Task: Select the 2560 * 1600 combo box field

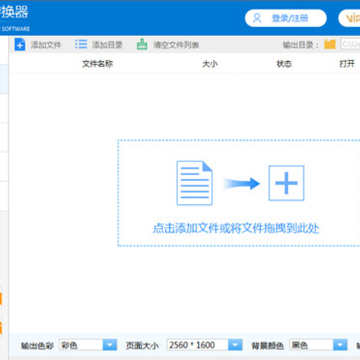Action: [x=205, y=345]
